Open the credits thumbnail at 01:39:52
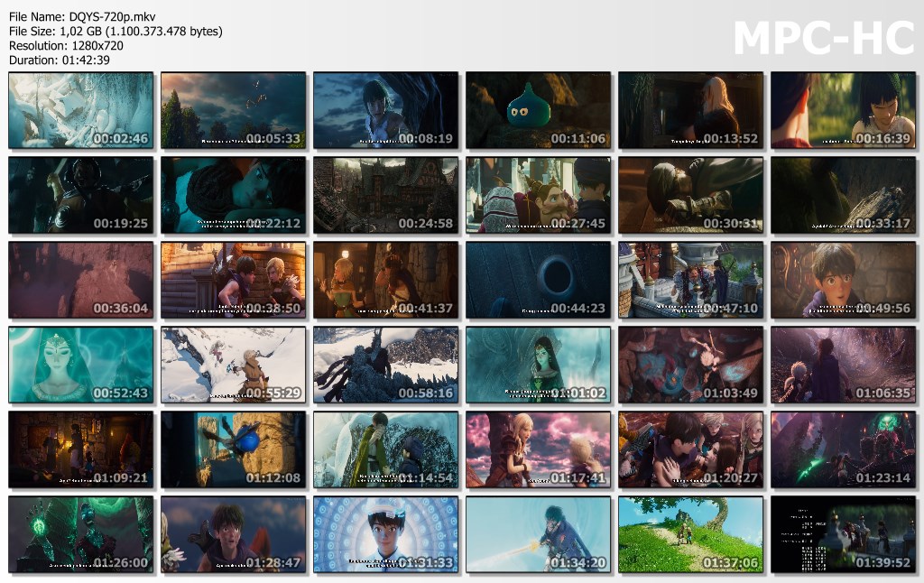 (x=844, y=534)
